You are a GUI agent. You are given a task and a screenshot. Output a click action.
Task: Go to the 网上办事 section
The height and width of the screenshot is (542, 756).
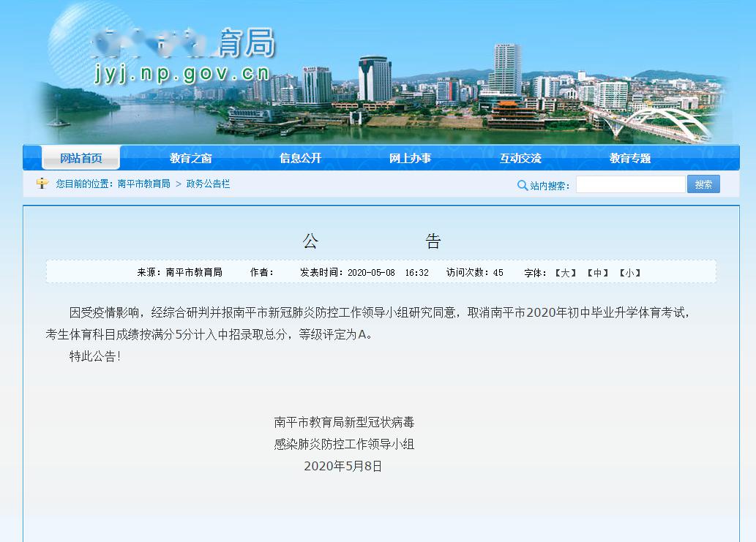pos(411,158)
